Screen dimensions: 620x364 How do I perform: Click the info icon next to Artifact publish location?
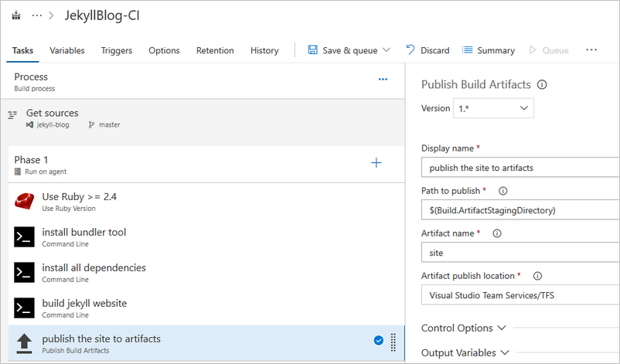pos(537,276)
